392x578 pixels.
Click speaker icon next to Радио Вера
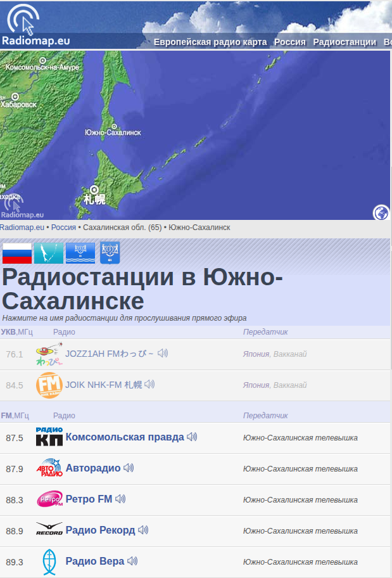click(132, 561)
